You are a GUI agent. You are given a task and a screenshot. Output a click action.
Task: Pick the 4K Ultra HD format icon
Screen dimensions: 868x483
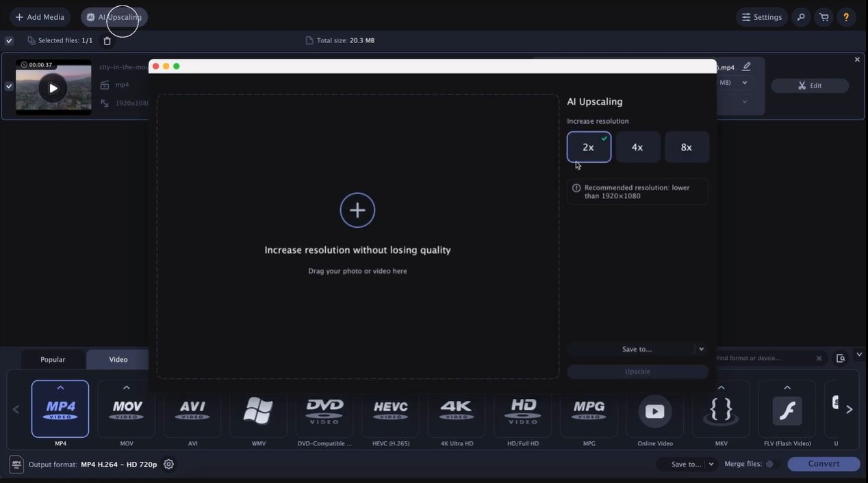pyautogui.click(x=457, y=410)
